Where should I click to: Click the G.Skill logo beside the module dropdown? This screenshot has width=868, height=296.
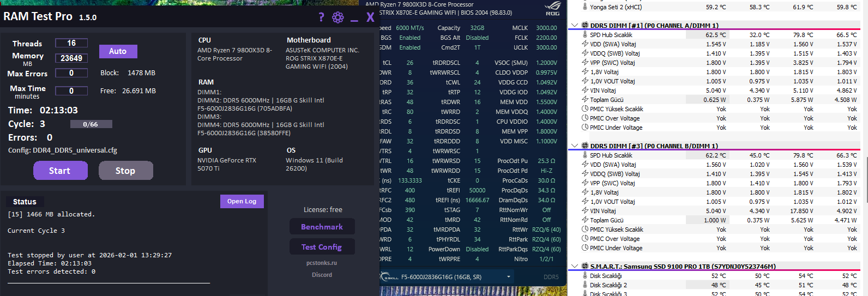point(388,276)
